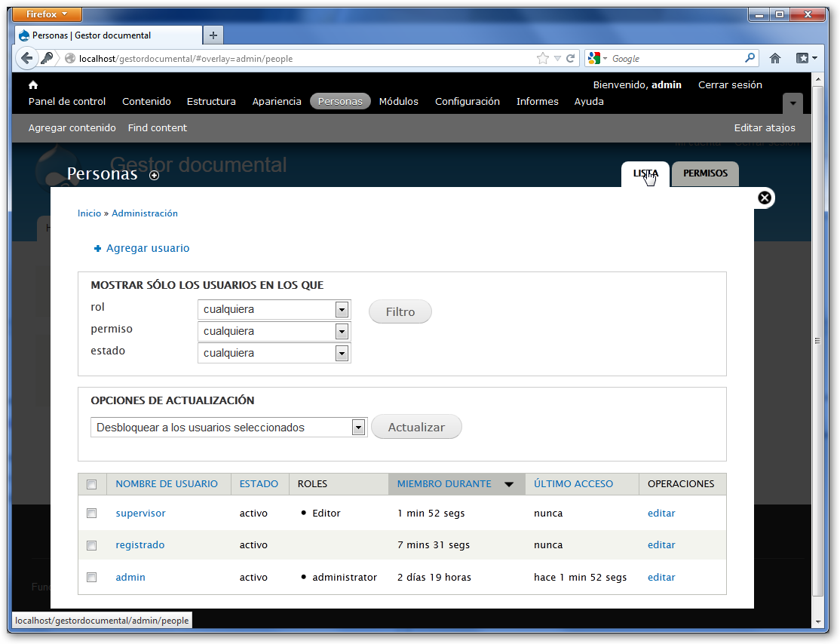Click the URL address bar field
The height and width of the screenshot is (644, 840).
[302, 58]
